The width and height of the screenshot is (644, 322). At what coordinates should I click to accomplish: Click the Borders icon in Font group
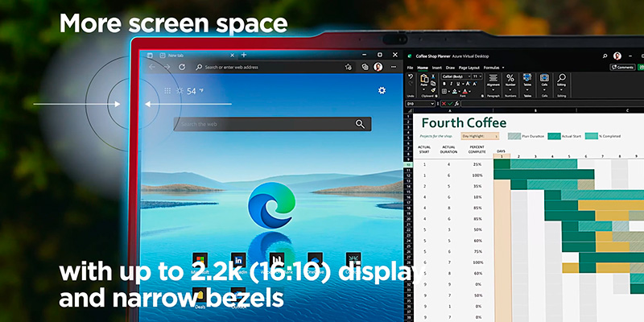pyautogui.click(x=444, y=91)
